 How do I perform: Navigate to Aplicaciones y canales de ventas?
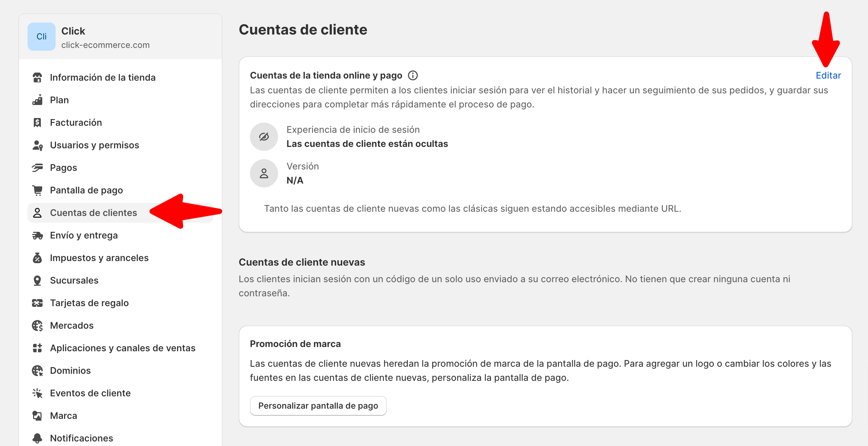click(122, 348)
